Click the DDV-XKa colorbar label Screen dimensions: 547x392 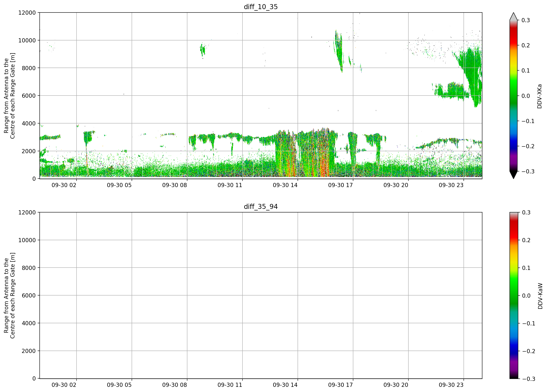tap(539, 96)
